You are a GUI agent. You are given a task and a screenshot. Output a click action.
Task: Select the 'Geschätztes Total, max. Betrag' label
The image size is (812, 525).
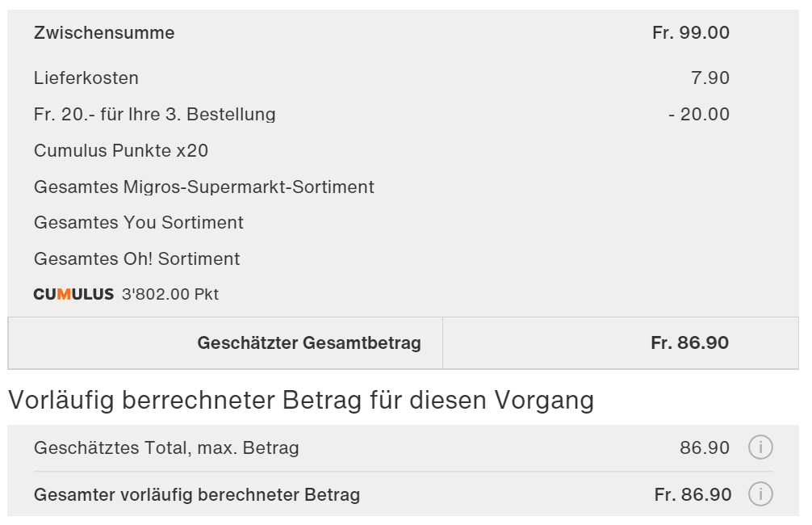166,448
